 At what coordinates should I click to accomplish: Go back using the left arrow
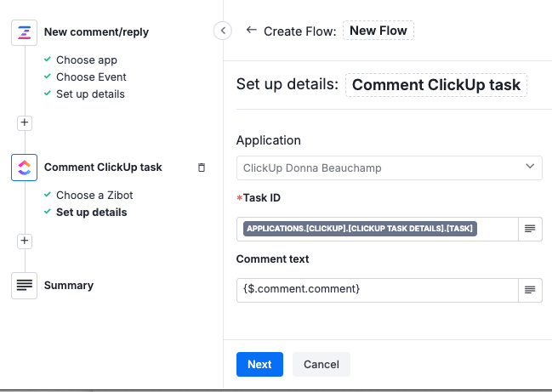tap(252, 30)
